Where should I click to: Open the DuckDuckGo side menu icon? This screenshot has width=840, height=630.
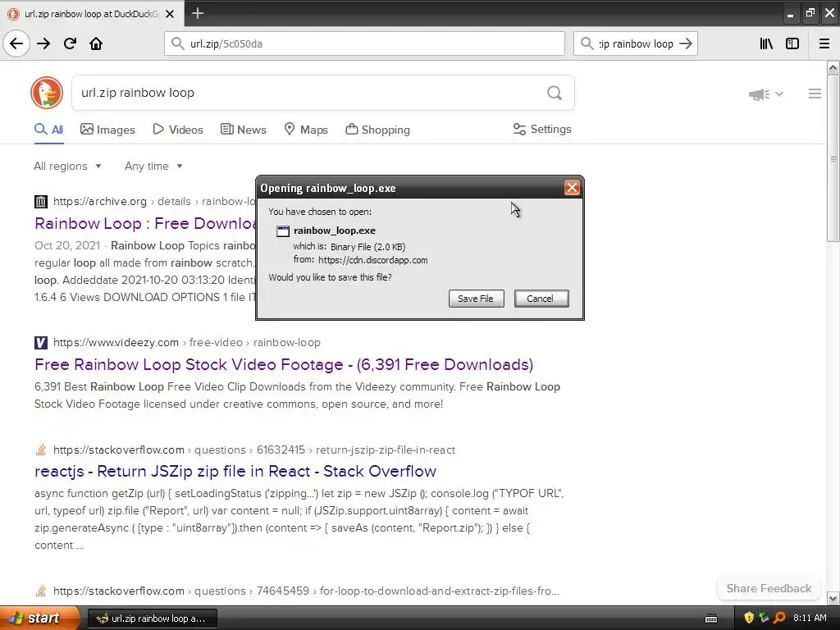coord(815,94)
